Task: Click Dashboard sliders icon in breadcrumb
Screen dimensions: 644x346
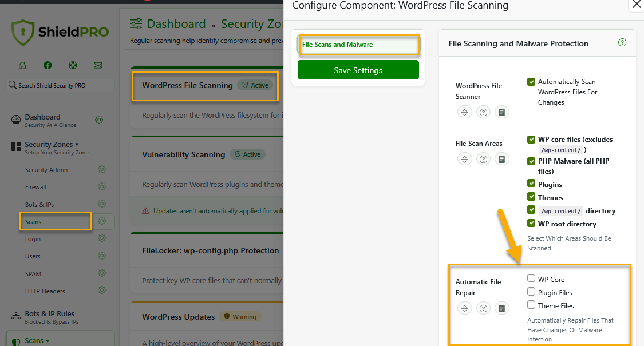Action: click(x=136, y=24)
